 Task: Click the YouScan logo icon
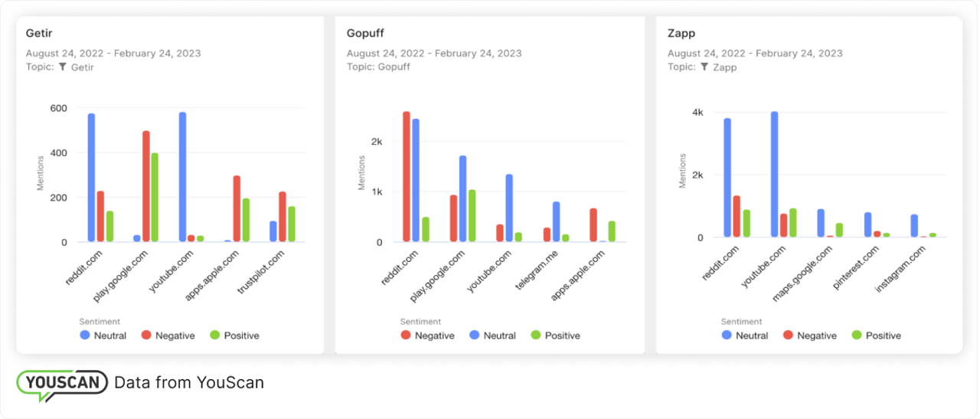(61, 384)
